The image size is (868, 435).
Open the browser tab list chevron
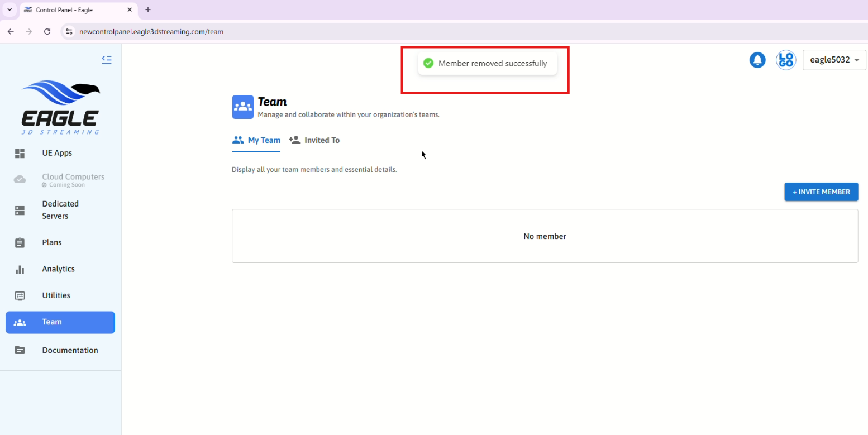coord(9,9)
